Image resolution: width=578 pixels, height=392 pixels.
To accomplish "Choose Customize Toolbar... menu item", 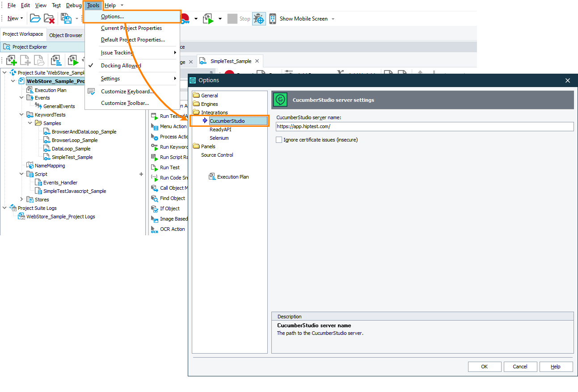I will coord(125,103).
